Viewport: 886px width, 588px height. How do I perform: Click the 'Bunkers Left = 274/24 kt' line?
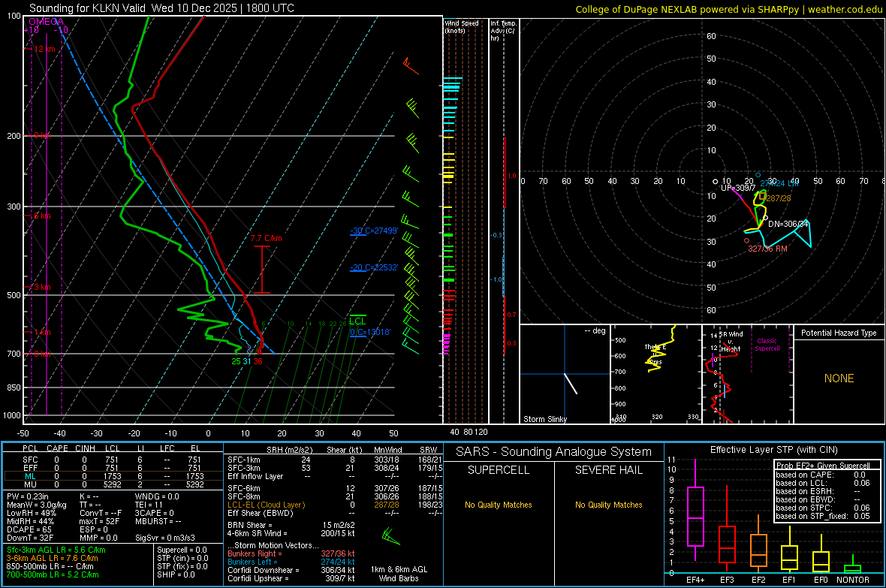[291, 562]
